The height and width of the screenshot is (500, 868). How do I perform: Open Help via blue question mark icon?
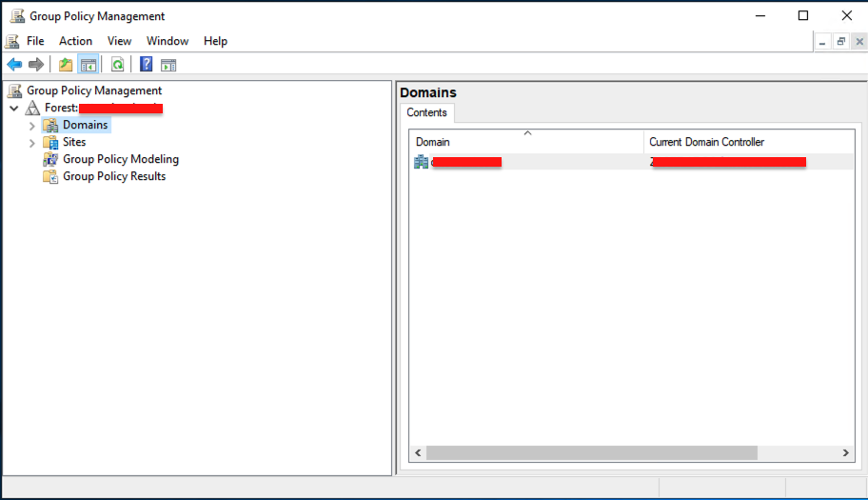(x=146, y=65)
